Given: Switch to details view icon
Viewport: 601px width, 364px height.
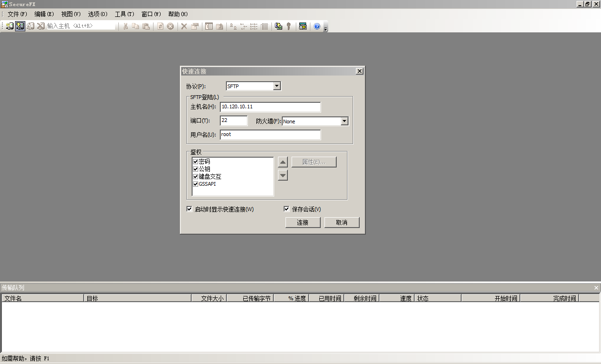Looking at the screenshot, I should (x=264, y=26).
